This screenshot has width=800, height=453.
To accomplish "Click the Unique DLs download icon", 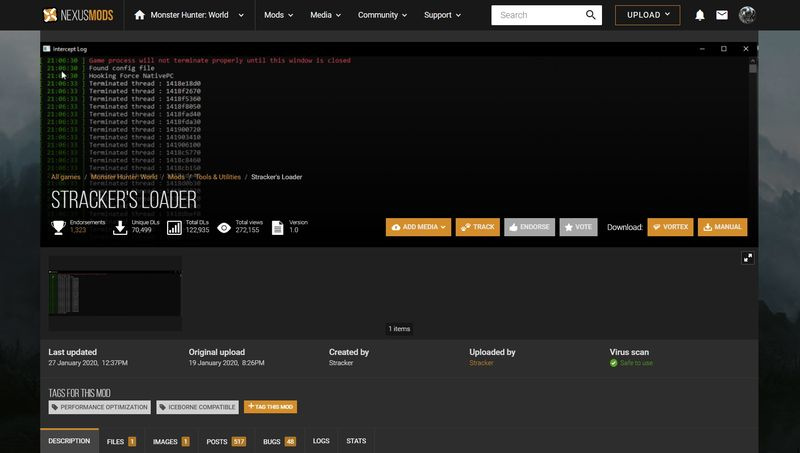I will pos(120,227).
